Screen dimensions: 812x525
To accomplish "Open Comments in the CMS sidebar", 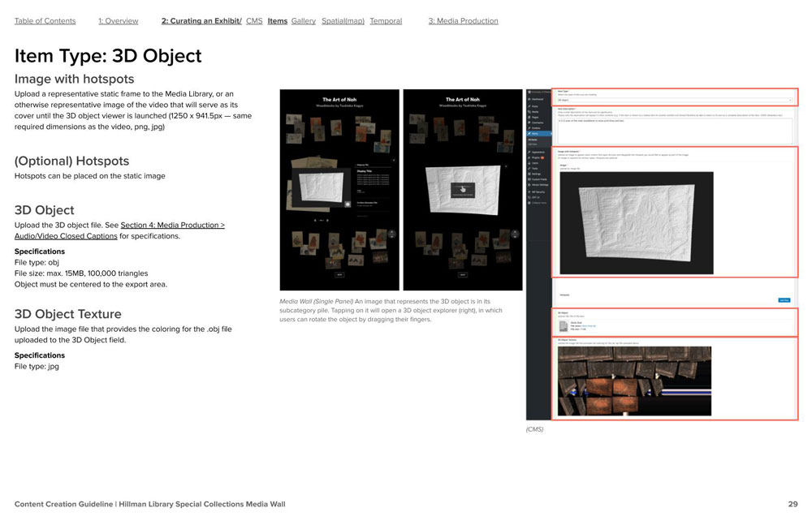I will (538, 123).
